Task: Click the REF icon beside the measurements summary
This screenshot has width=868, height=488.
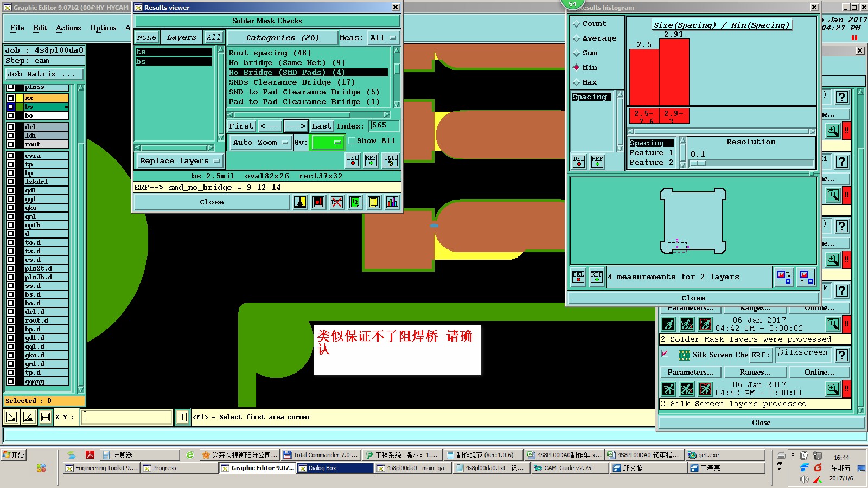Action: [x=597, y=277]
